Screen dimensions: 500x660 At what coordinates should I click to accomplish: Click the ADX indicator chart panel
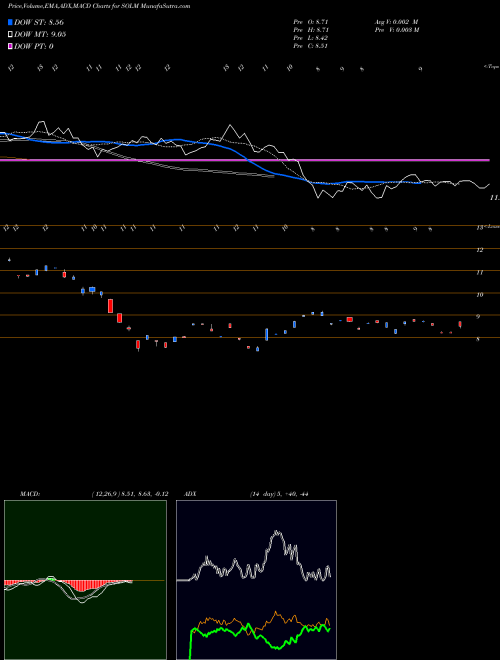point(256,580)
